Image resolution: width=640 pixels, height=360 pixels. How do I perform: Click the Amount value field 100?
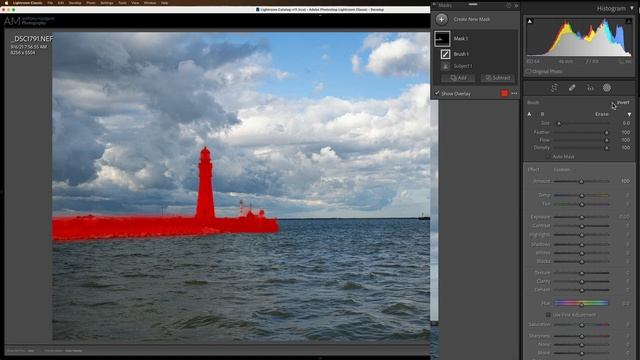pos(625,181)
